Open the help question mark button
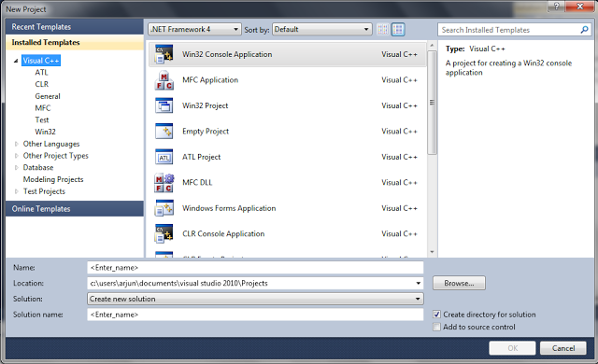The image size is (598, 364). pos(557,7)
